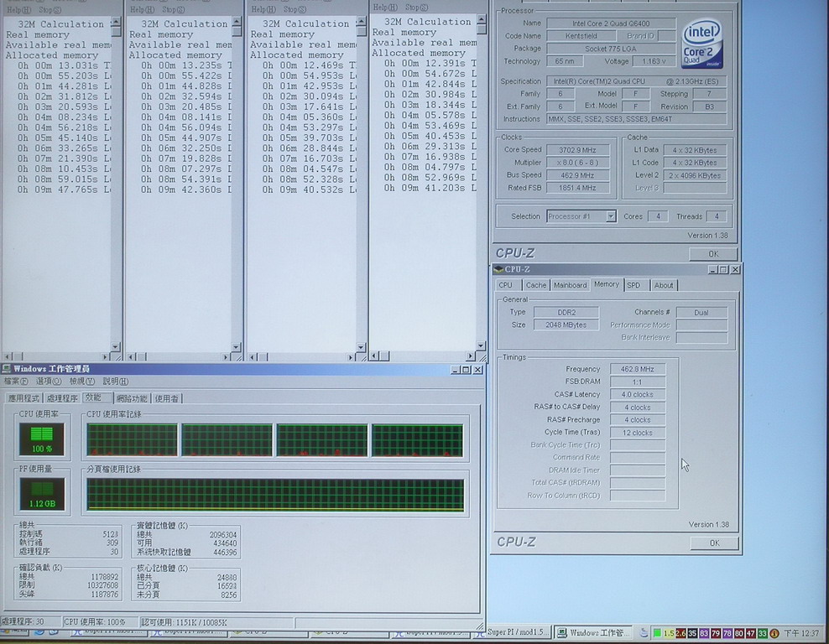Open Task Manager 使用者 tab
The image size is (829, 644).
point(166,398)
